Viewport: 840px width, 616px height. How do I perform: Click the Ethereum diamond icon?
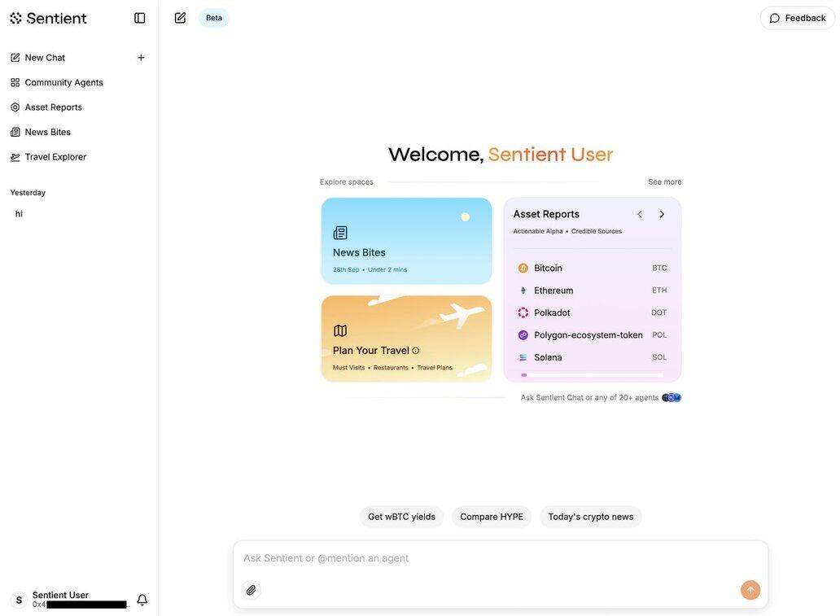523,291
